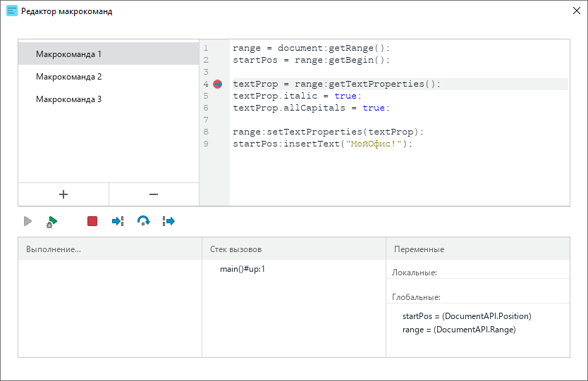This screenshot has height=381, width=588.
Task: Click the line 'textProp.italic = true;'
Action: pyautogui.click(x=297, y=96)
